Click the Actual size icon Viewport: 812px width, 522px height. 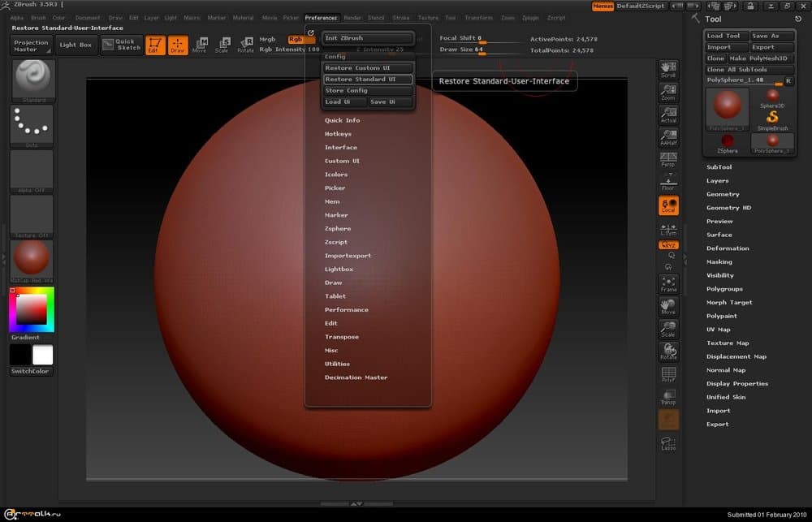tap(668, 115)
